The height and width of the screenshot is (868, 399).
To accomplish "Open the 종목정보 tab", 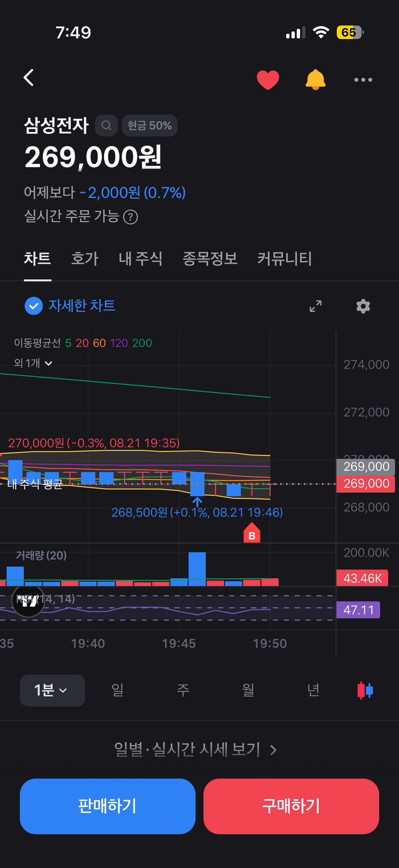I will (x=210, y=259).
